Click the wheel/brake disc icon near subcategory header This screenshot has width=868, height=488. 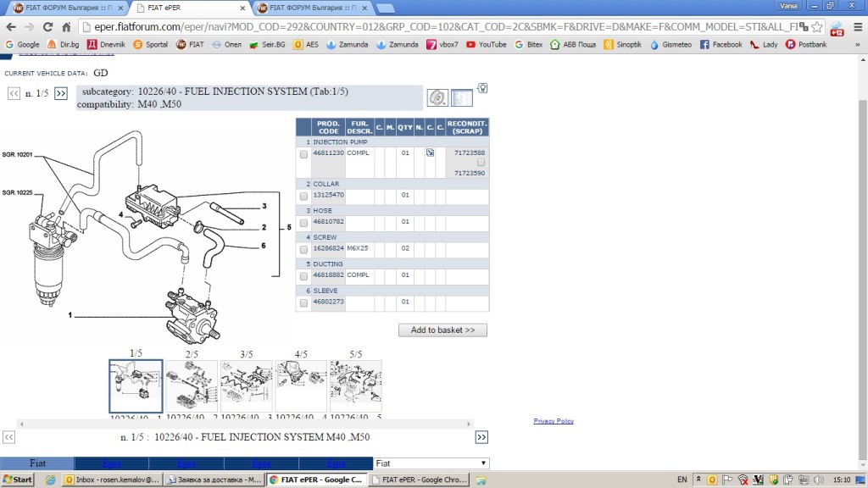click(x=437, y=99)
